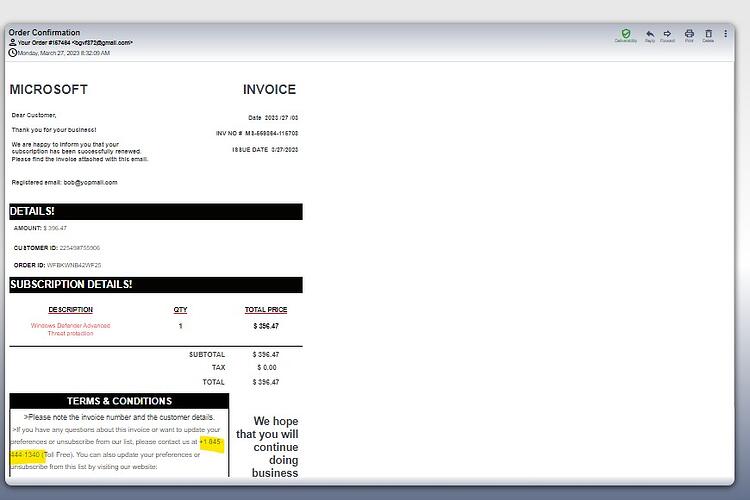Click the TERMS & CONDITIONS header
Screen dimensions: 750x500
[119, 401]
